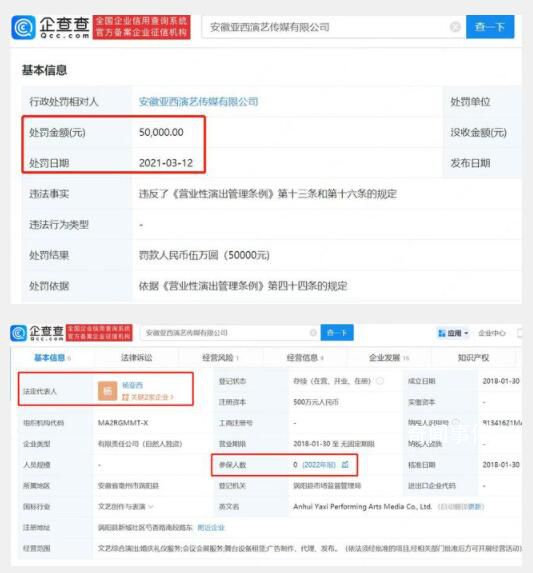Select the 处罚结果 罚款人民币伍万圆 text
533x573 pixels.
point(204,255)
